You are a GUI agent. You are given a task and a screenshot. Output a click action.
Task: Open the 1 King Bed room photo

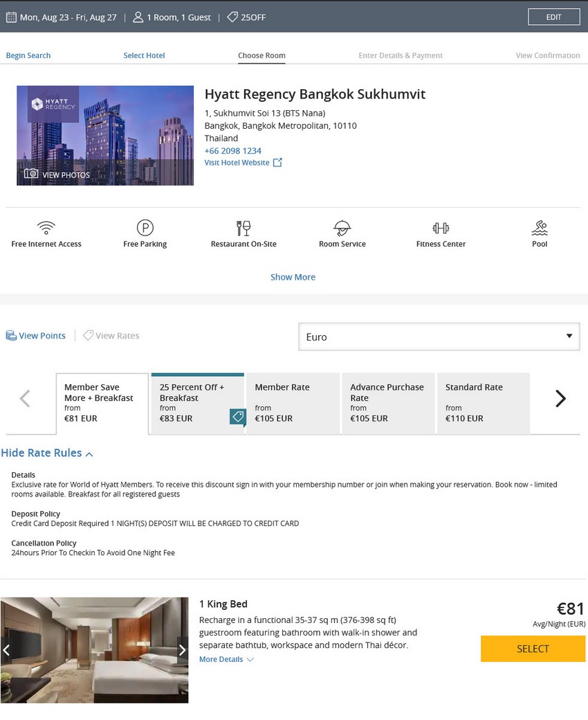95,650
